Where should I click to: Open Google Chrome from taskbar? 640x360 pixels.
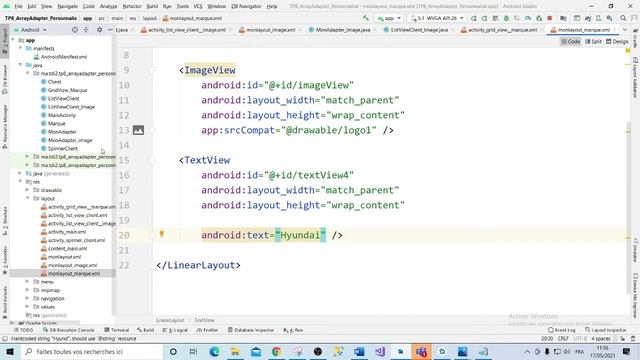[276, 351]
